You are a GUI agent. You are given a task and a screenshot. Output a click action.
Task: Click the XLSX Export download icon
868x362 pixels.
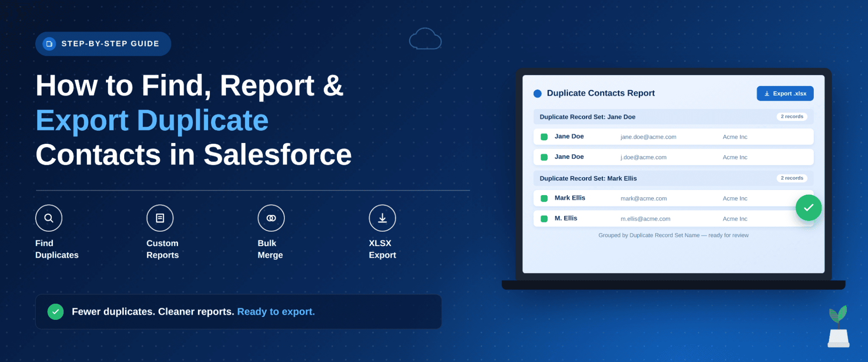click(382, 218)
